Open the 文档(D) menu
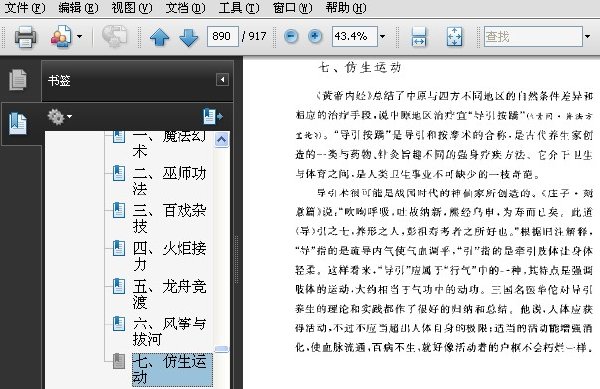 pos(186,8)
